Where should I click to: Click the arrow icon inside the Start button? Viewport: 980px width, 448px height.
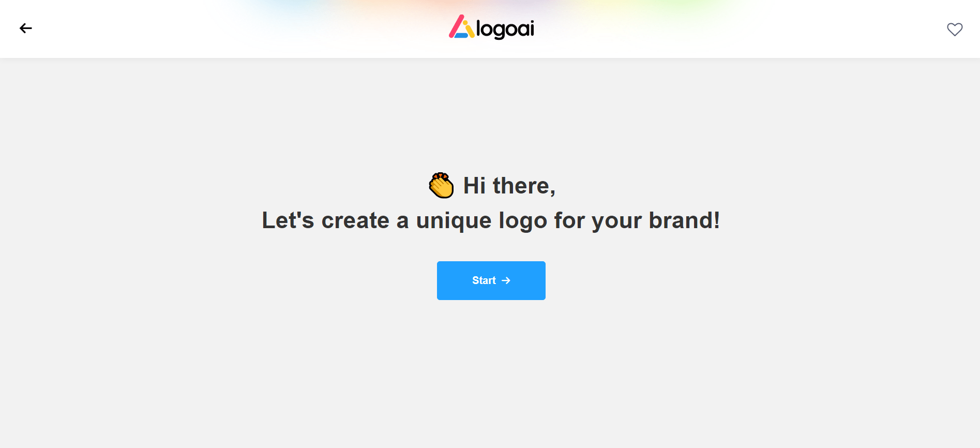tap(506, 280)
